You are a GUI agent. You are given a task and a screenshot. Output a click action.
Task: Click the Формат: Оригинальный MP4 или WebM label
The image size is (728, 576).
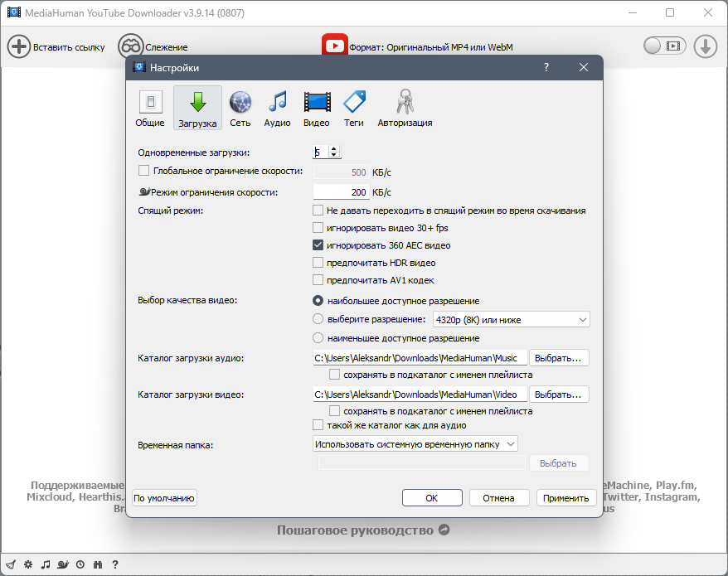(x=431, y=47)
